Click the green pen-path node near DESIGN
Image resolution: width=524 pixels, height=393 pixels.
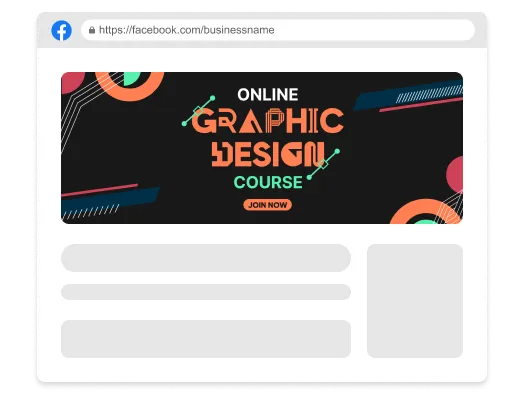tap(323, 164)
